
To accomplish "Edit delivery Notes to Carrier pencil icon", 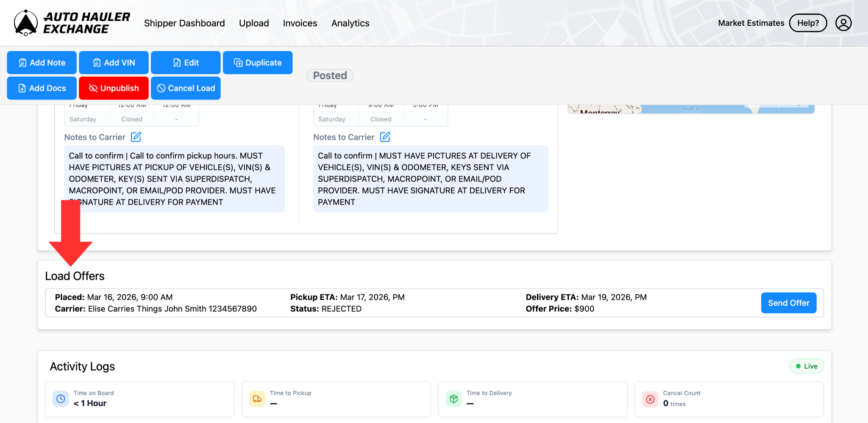I will (385, 137).
